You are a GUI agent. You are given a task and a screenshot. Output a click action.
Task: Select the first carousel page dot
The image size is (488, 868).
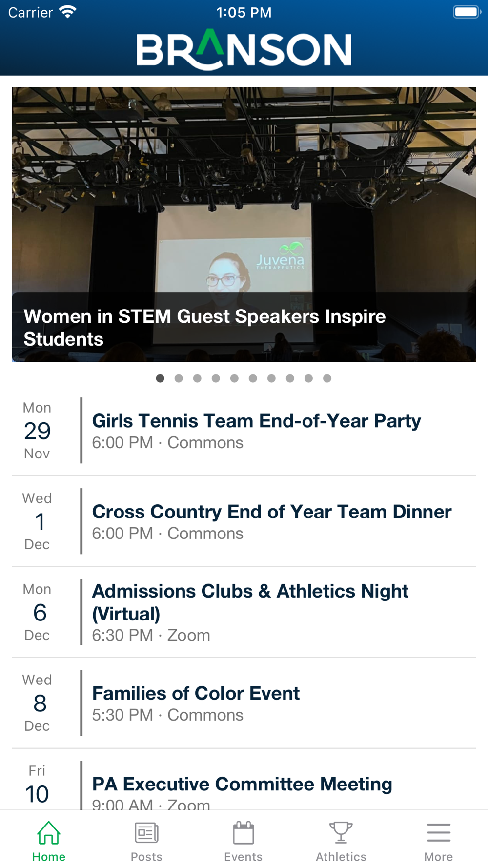[x=160, y=378]
